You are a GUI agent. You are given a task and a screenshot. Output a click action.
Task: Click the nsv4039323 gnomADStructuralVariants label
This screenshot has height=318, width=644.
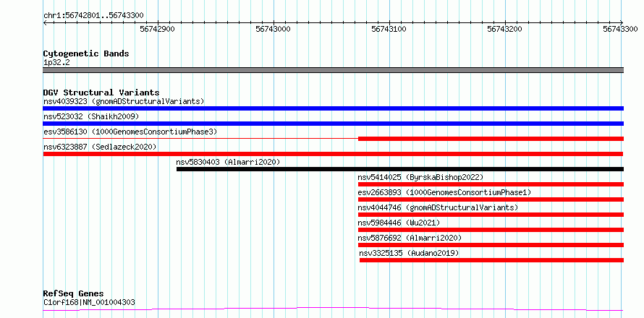(x=124, y=101)
